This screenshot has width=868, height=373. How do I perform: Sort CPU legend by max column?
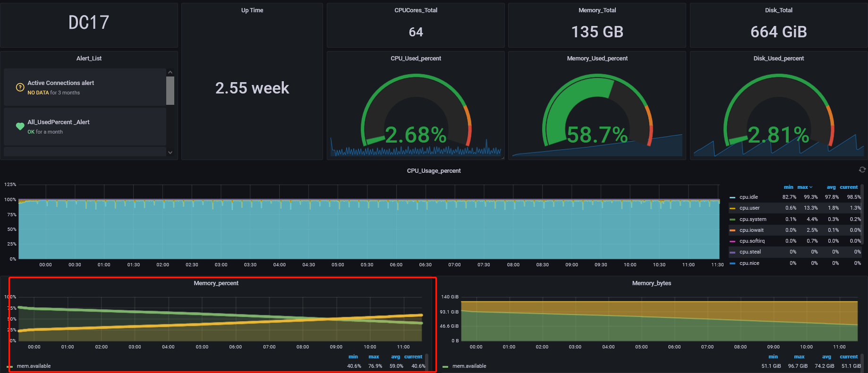tap(803, 187)
